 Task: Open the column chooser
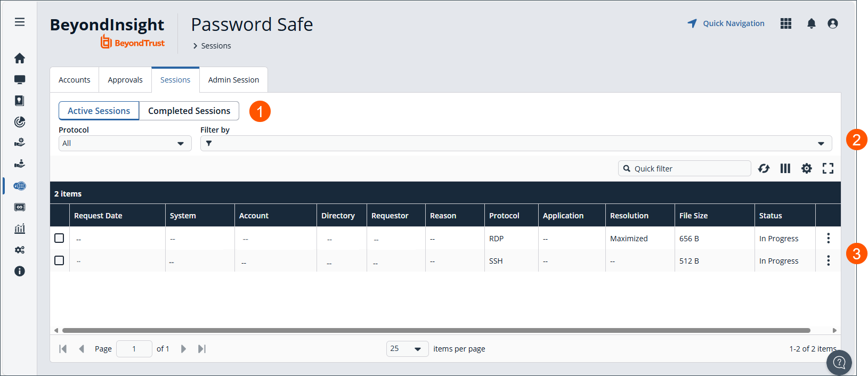point(785,168)
